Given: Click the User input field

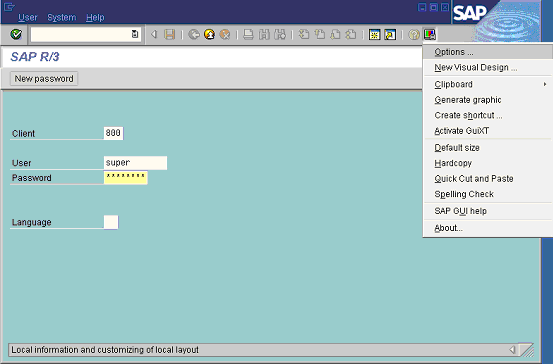Looking at the screenshot, I should click(135, 163).
